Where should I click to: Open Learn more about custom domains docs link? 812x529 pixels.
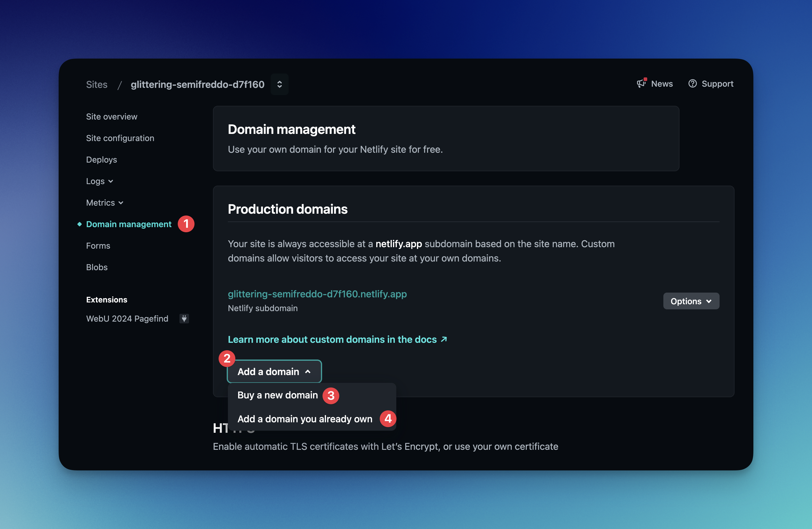click(x=332, y=339)
